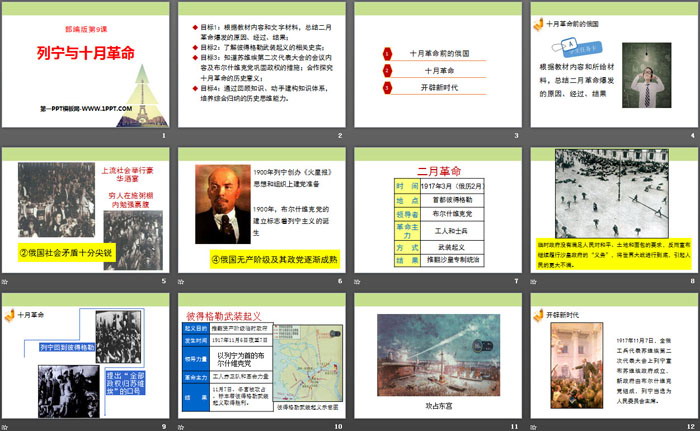Choose slide 8 with street crowd photo
Viewport: 700px width, 431px height.
612,210
